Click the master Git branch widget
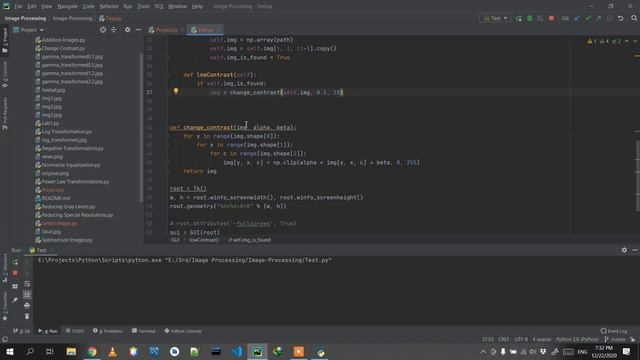 pos(616,339)
